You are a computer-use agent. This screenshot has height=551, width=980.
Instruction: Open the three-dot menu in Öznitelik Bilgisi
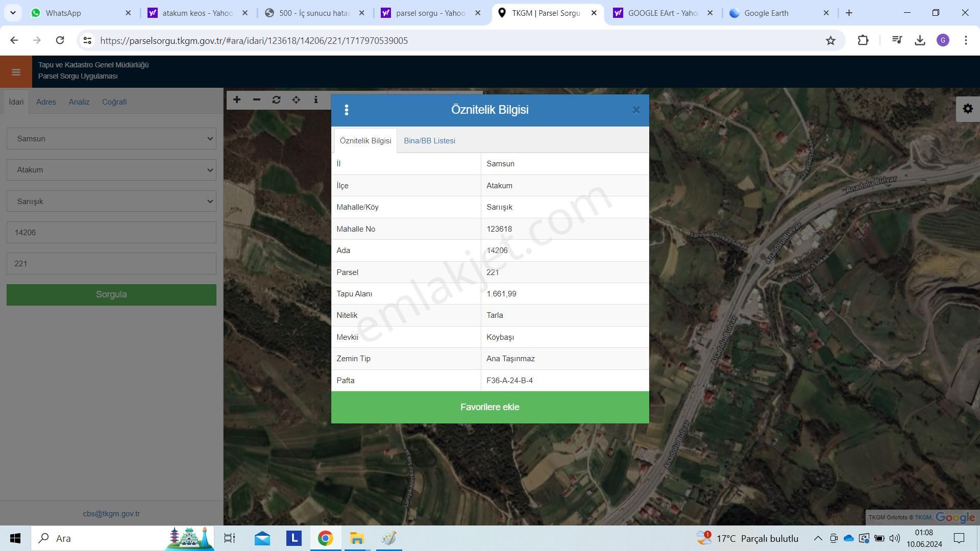(347, 110)
